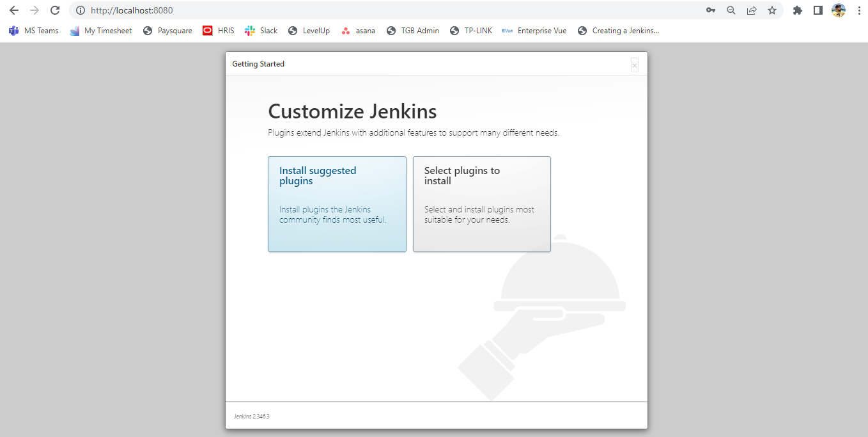The width and height of the screenshot is (868, 437).
Task: Open the Slack bookmark
Action: point(261,30)
